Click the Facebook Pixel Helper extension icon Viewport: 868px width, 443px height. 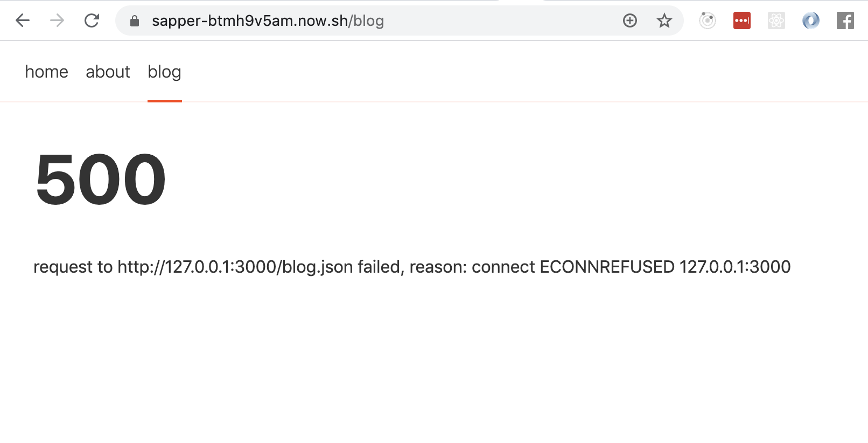click(x=845, y=20)
